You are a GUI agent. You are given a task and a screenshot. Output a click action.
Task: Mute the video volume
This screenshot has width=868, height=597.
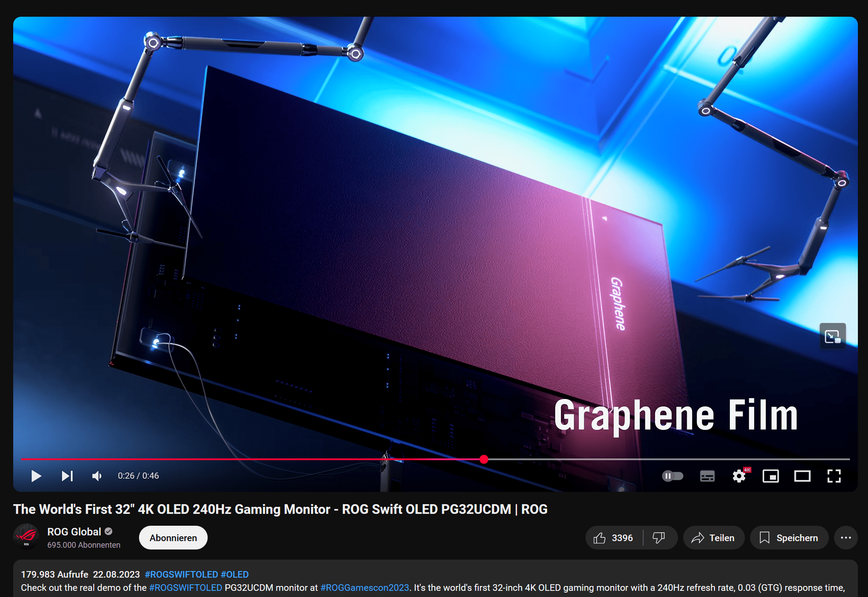97,476
